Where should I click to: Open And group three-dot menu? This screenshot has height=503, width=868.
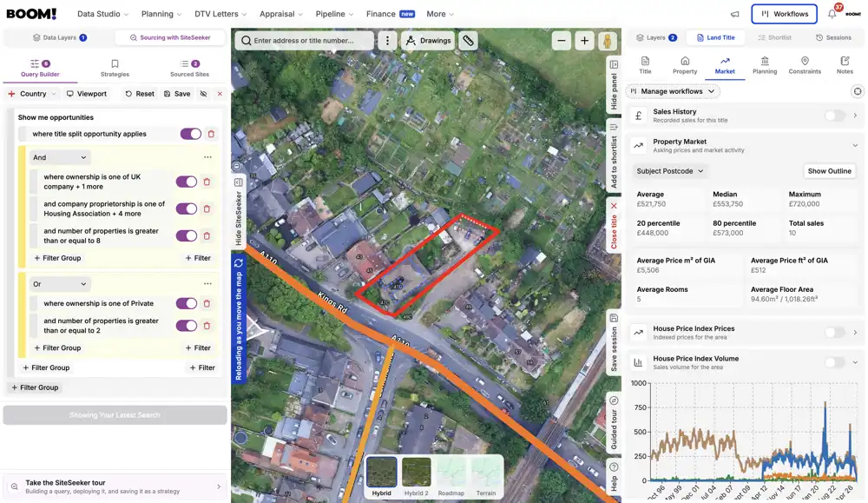[207, 157]
